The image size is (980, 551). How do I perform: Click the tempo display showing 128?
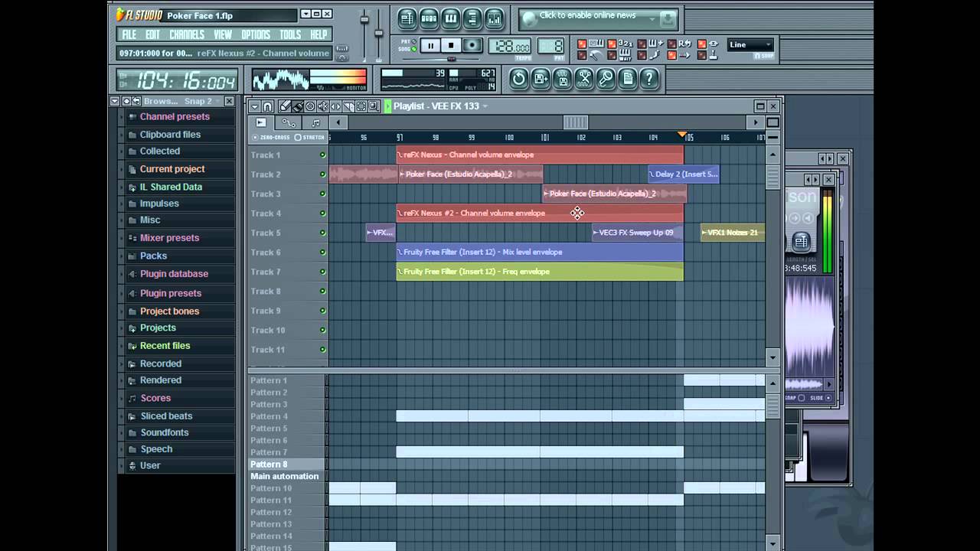coord(510,46)
